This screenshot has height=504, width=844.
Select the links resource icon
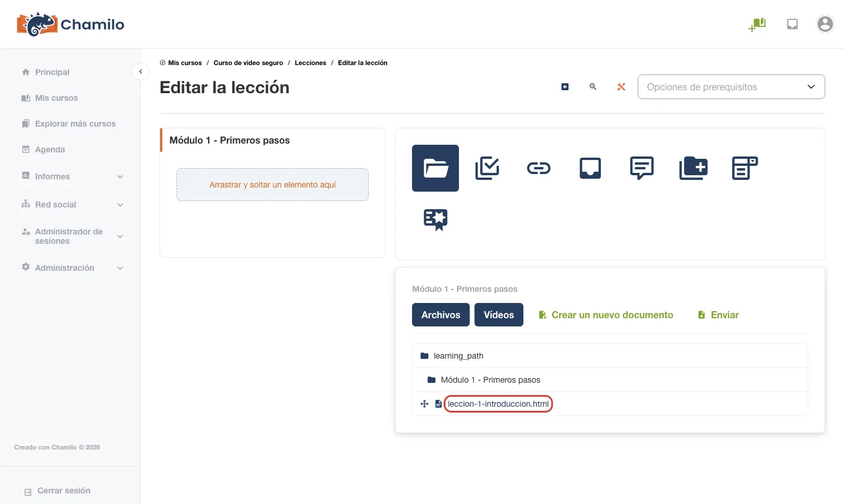pyautogui.click(x=539, y=168)
